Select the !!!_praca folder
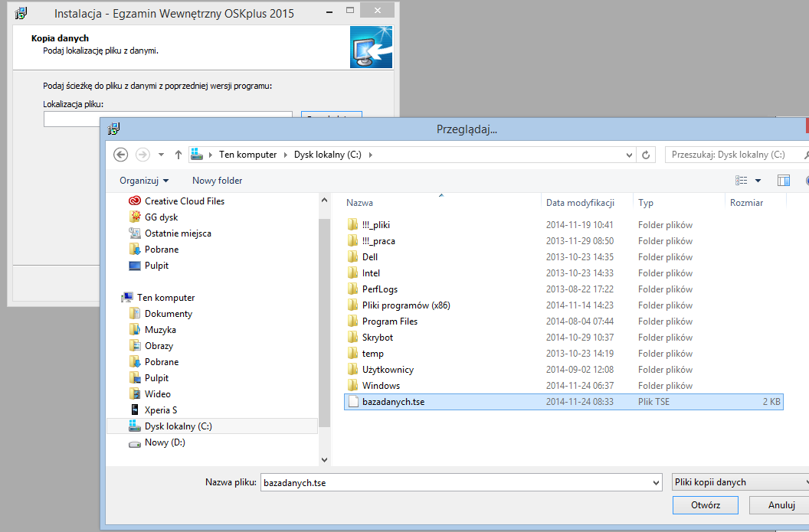The width and height of the screenshot is (809, 532). point(378,241)
